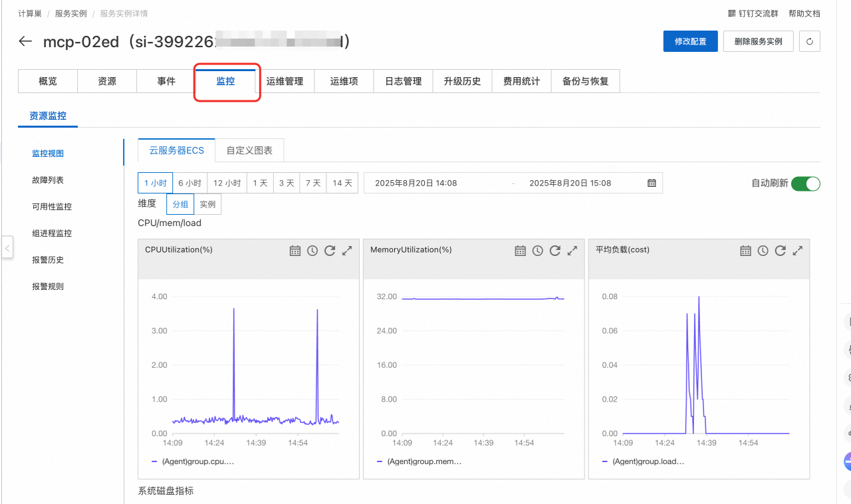Switch to the 运维管理 tab
This screenshot has width=851, height=504.
coord(285,81)
